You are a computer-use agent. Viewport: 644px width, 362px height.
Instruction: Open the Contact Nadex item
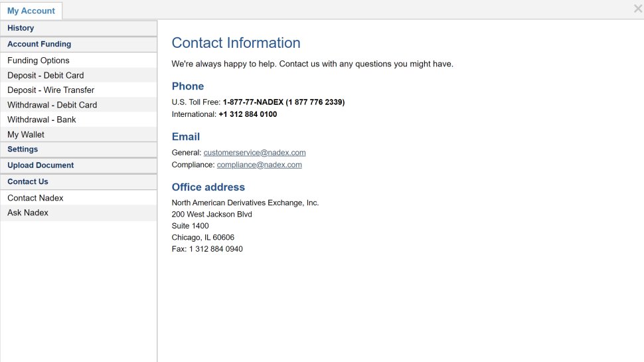(78, 198)
